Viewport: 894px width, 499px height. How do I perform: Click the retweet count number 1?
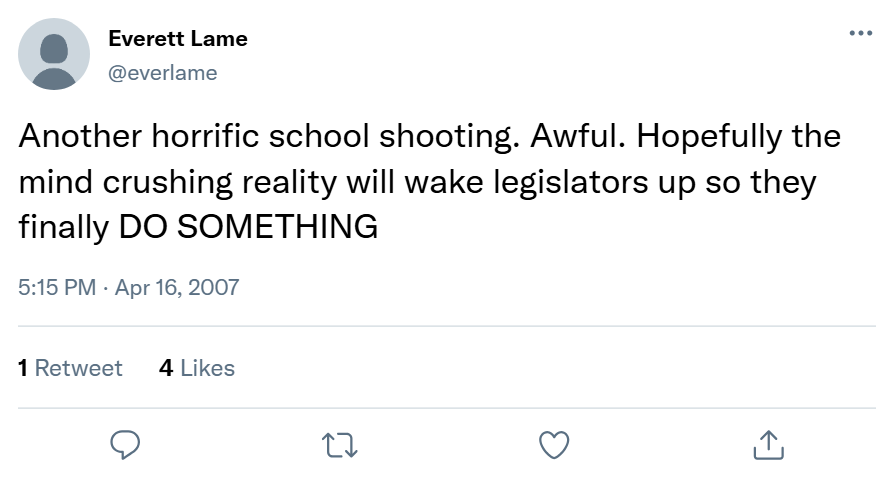pos(23,368)
